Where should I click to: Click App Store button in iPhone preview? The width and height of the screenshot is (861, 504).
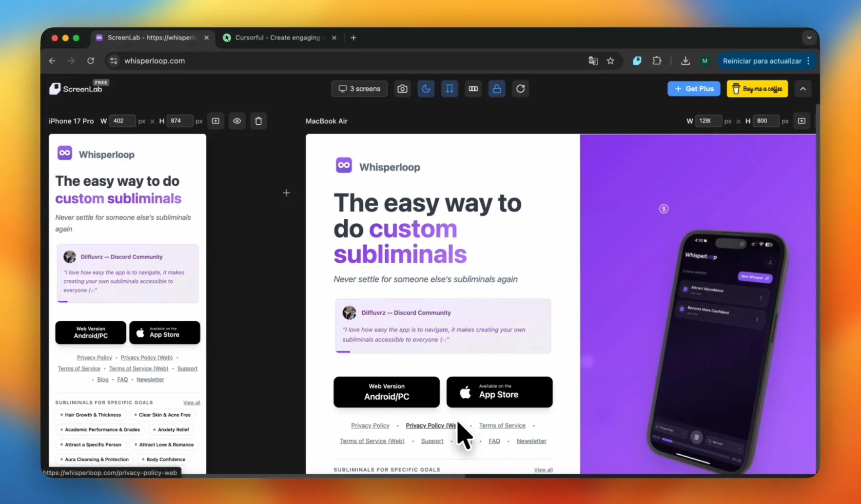[165, 332]
